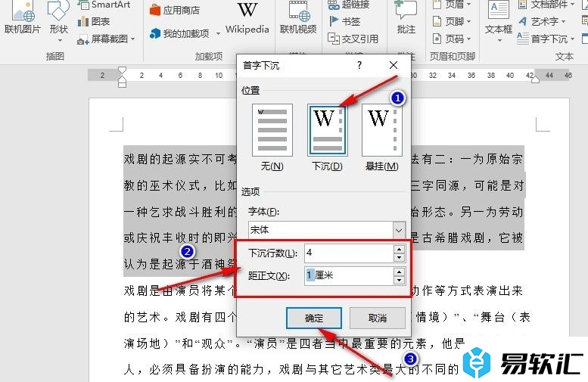This screenshot has width=588, height=382.
Task: Open the 艺术字 WordArt menu
Action: tap(542, 21)
